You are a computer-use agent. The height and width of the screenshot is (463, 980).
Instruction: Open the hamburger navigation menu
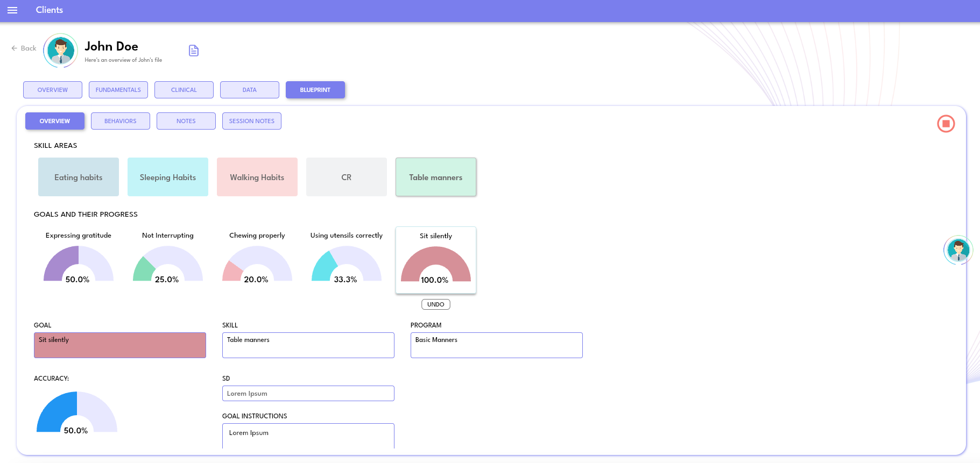(12, 10)
